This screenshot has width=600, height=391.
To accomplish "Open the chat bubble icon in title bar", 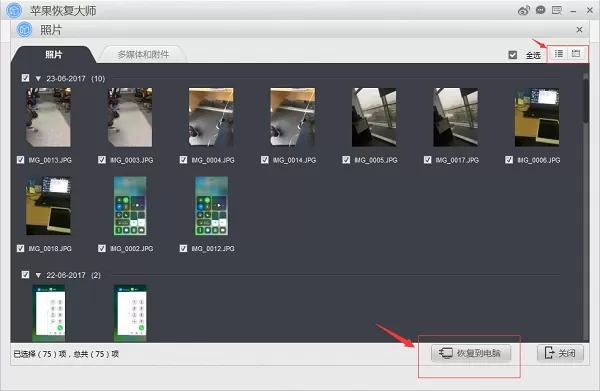I will tap(540, 10).
